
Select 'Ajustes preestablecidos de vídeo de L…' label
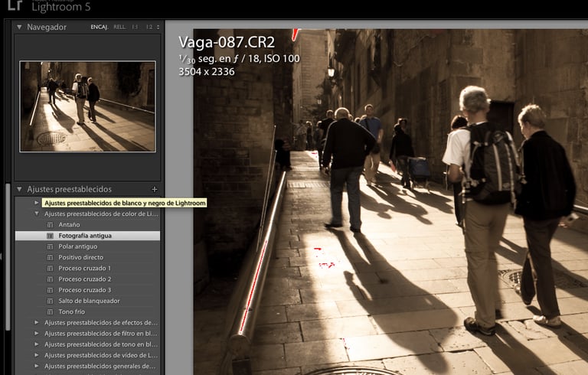point(101,355)
